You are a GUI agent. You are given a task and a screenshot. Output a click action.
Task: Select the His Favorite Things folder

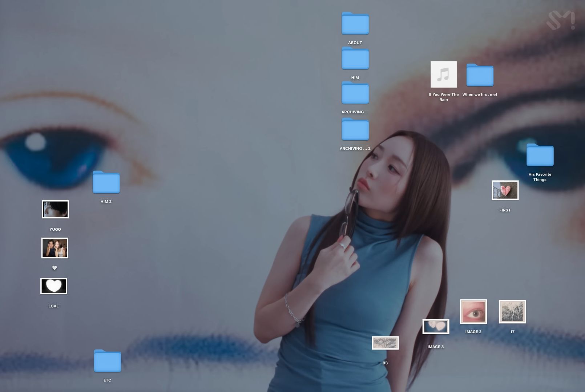pos(540,155)
